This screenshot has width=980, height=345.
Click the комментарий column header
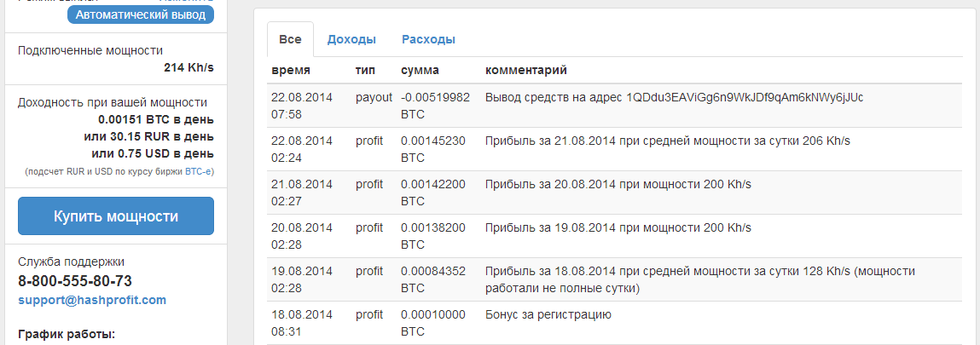526,70
